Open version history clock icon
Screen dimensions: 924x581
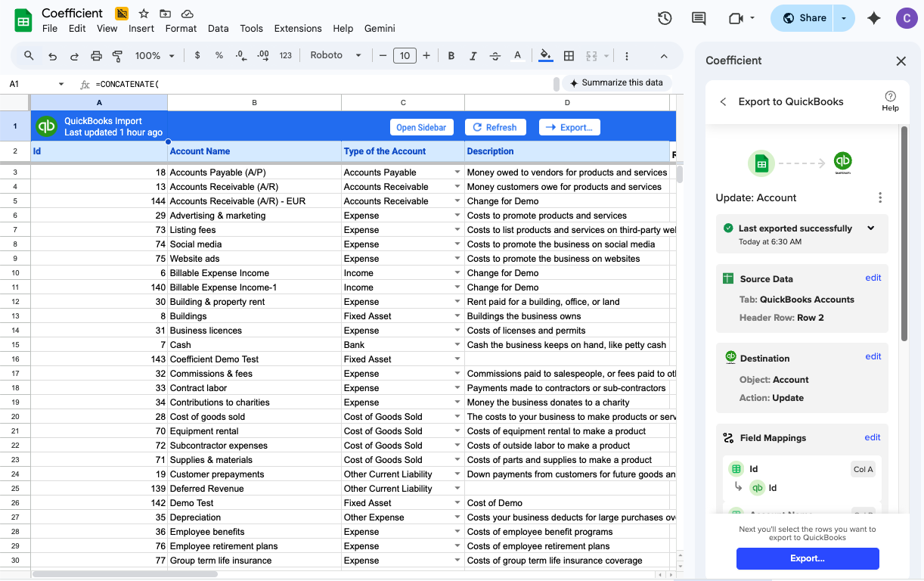coord(665,18)
